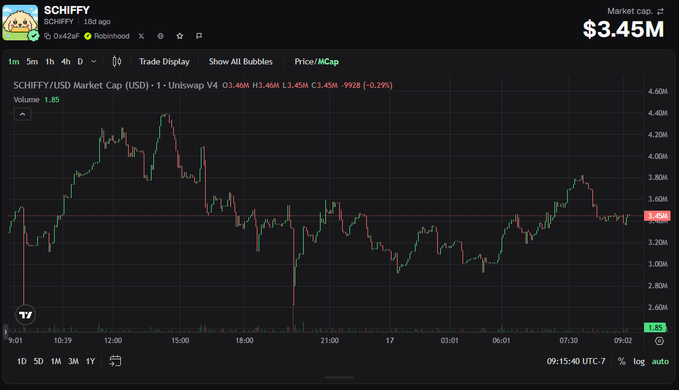Set range to 1Y
This screenshot has width=679, height=390.
pos(90,361)
